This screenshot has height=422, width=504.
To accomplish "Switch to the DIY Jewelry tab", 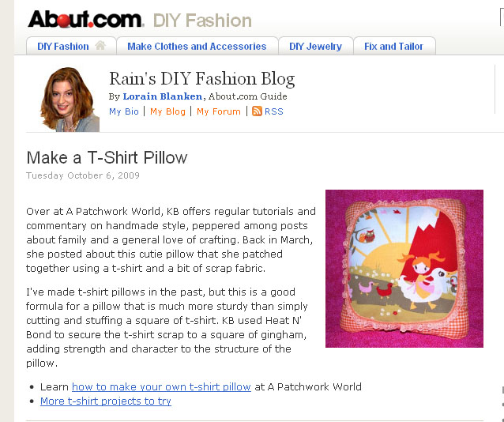I will point(315,46).
